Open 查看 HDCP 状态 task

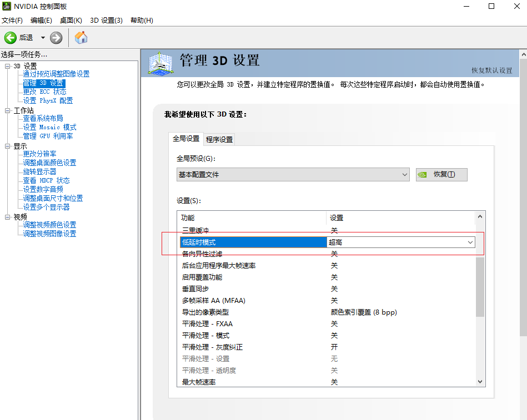tap(46, 180)
